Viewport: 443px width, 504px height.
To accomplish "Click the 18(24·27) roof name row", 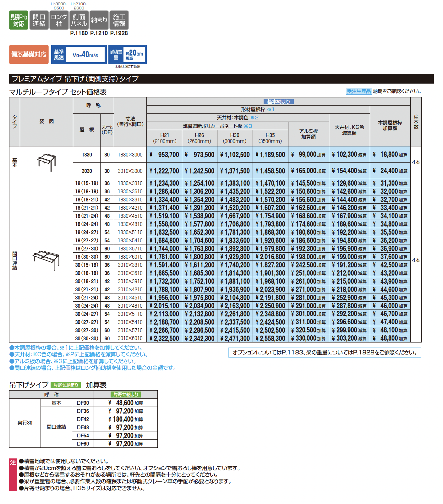I will pos(87,232).
